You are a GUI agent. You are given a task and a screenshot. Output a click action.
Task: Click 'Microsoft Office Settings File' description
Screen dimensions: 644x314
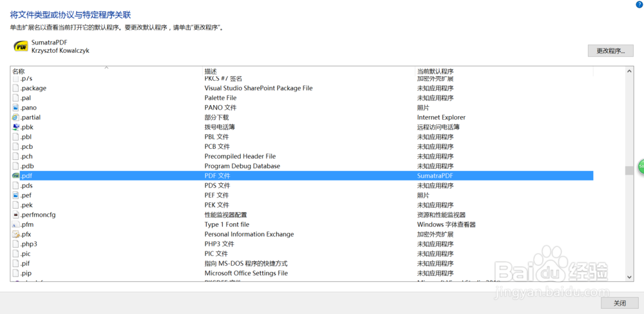(246, 273)
